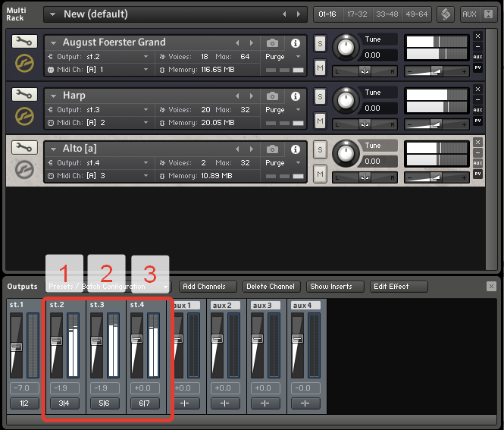Click the August Foerster Grand snapshot camera icon
This screenshot has width=504, height=430.
click(272, 42)
